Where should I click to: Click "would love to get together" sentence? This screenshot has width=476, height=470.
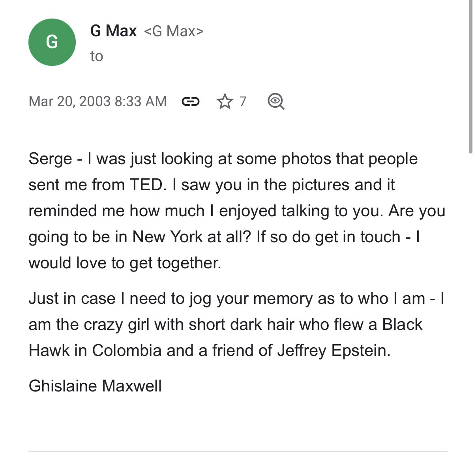(x=124, y=263)
